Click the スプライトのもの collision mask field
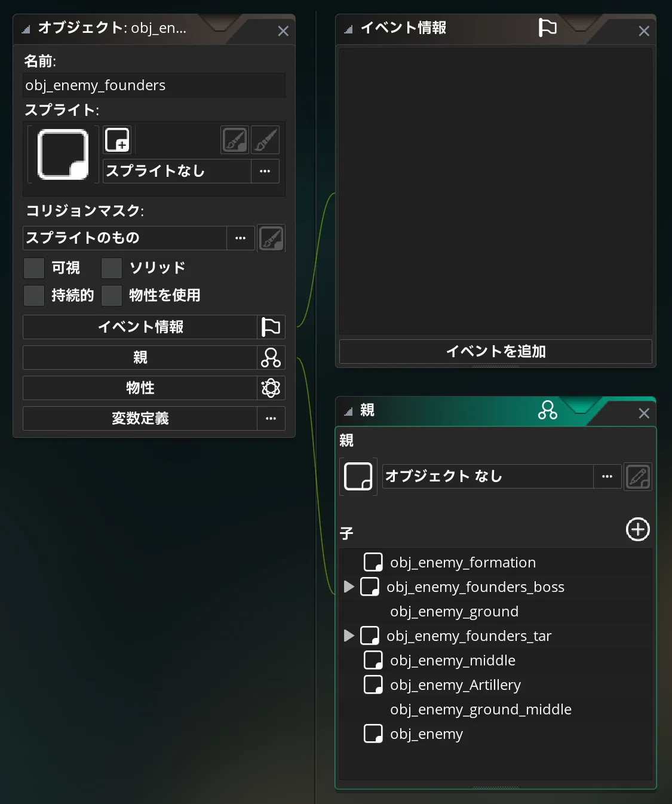This screenshot has height=804, width=672. coord(125,238)
